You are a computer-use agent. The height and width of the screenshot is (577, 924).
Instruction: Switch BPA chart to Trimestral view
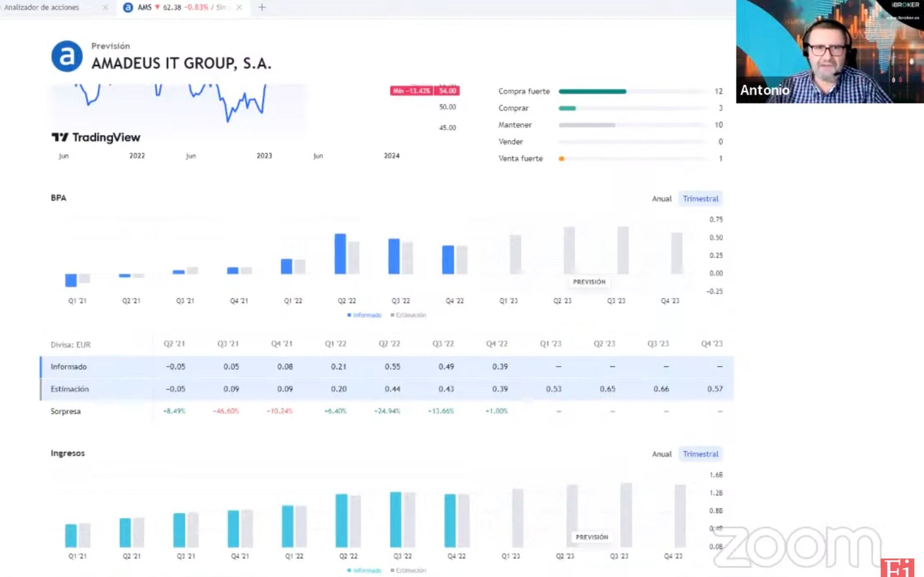pyautogui.click(x=701, y=198)
